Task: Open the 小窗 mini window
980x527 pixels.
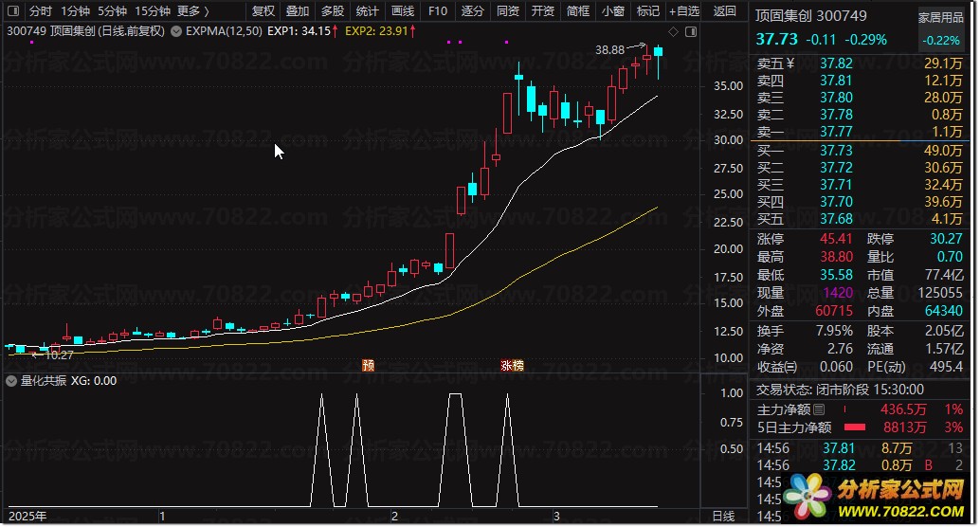Action: click(612, 11)
